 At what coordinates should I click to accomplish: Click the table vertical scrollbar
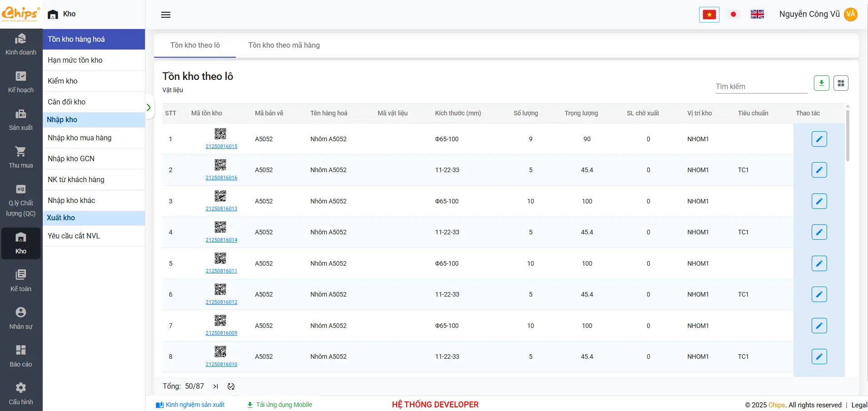point(848,135)
